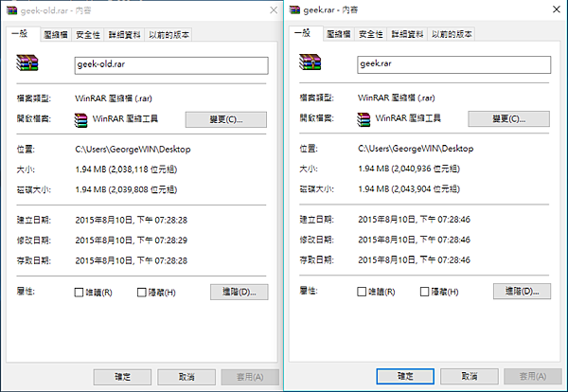
Task: Confirm with 確定 in geek-old.rar window
Action: (122, 377)
